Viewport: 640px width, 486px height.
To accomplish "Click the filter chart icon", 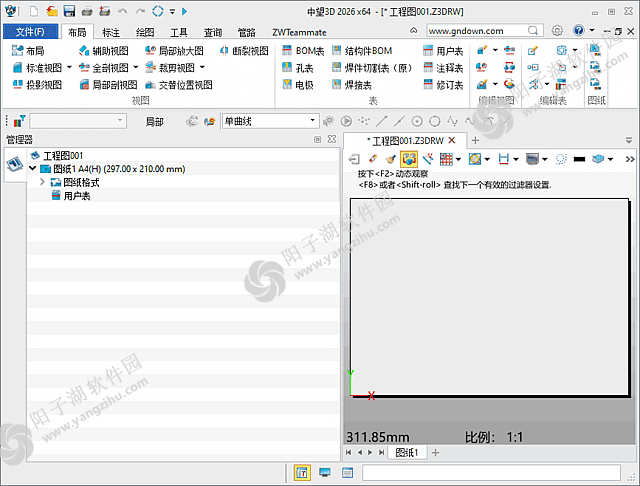I will pyautogui.click(x=19, y=121).
